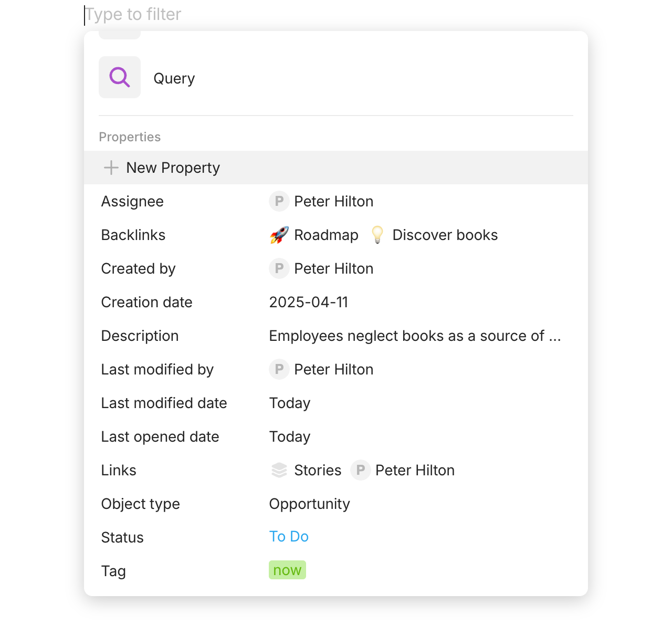
Task: Select the Status property
Action: click(122, 538)
